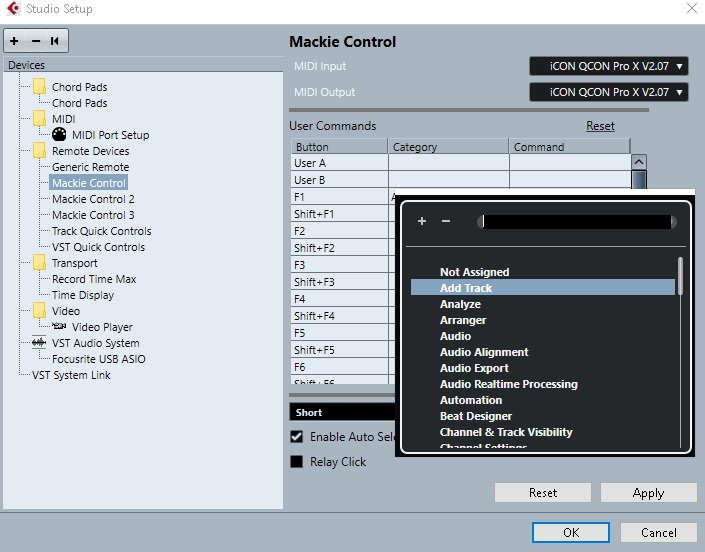Click the MIDI folder icon

(39, 119)
